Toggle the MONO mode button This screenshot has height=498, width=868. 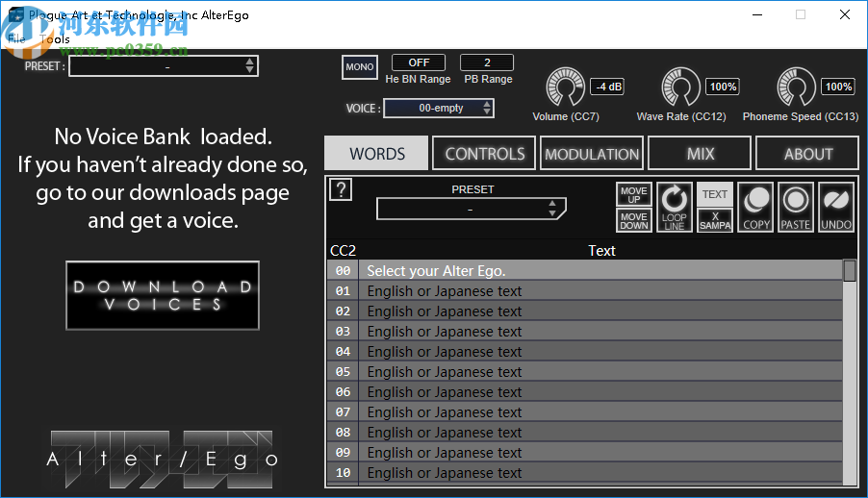coord(360,67)
